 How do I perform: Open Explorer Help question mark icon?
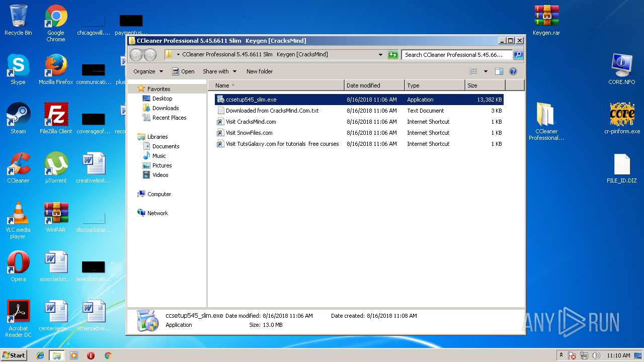click(x=513, y=71)
